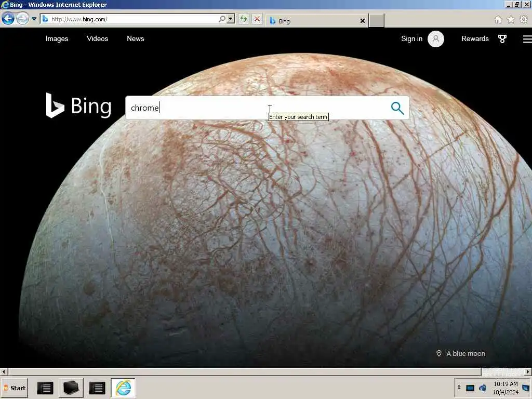Viewport: 532px width, 399px height.
Task: Click the monitor icon in system tray
Action: tap(470, 388)
